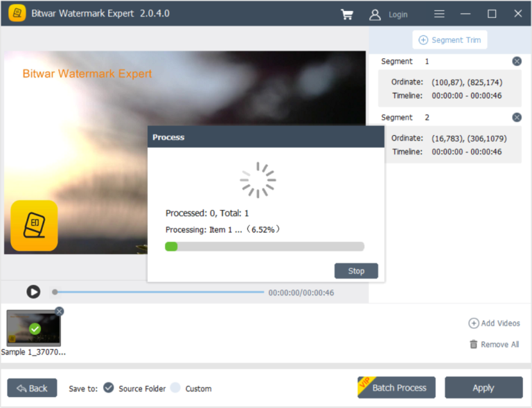Add a new Segment Trim

(450, 40)
